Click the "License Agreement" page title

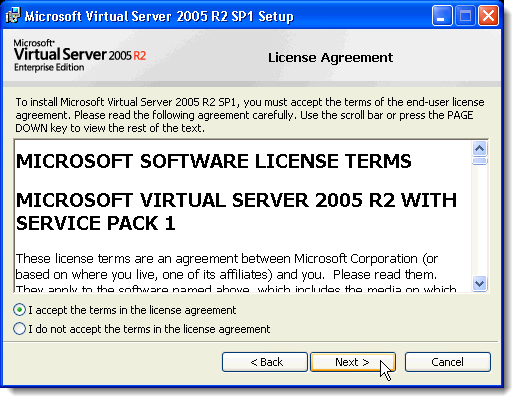(330, 57)
